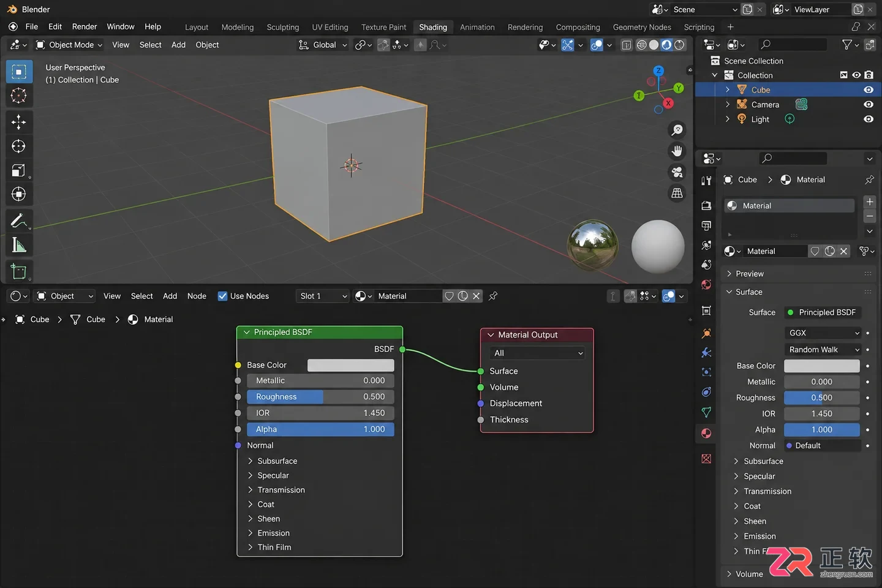Open the Material properties tab

706,433
